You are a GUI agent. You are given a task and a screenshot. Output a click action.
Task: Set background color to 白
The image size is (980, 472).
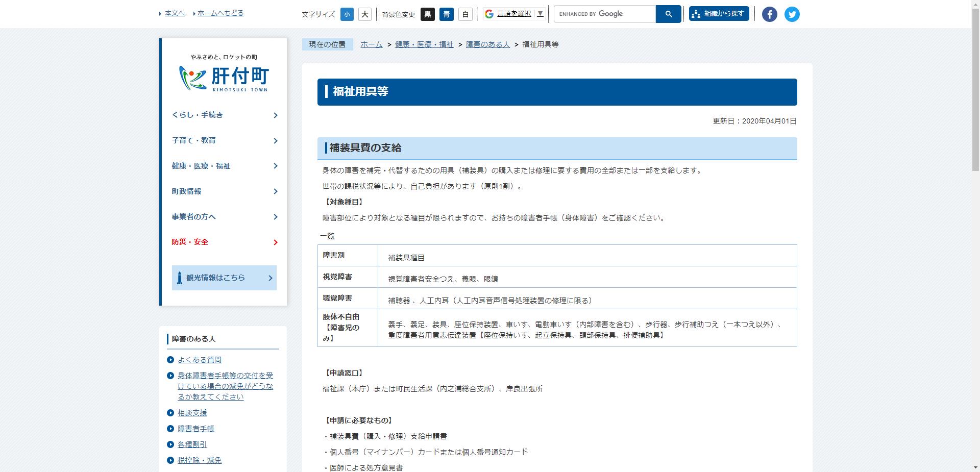465,14
